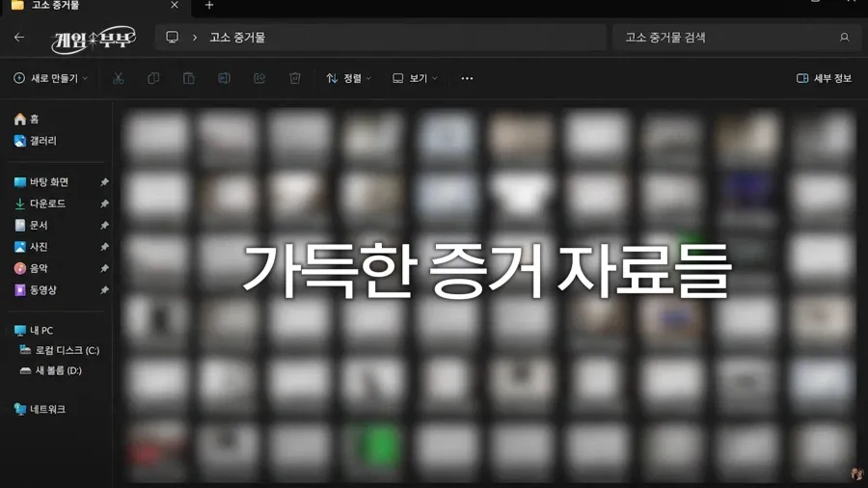Open 음악 in the sidebar
Image resolution: width=868 pixels, height=488 pixels.
point(31,268)
